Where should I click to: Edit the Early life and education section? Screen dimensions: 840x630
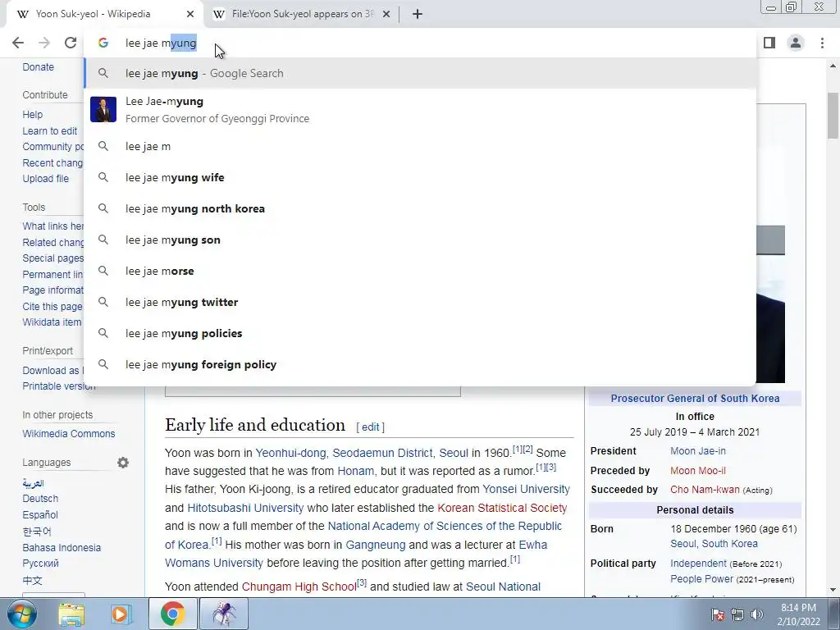point(370,427)
